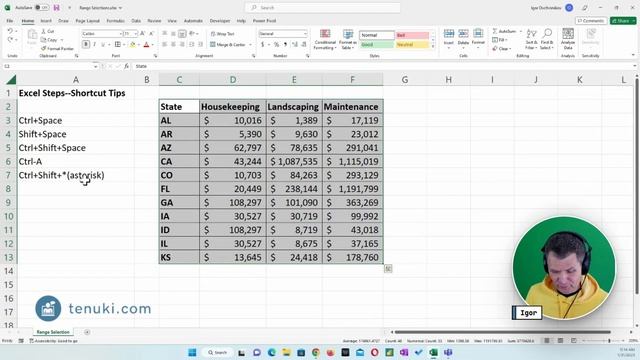
Task: Toggle the AutoSave switch
Action: coord(42,8)
